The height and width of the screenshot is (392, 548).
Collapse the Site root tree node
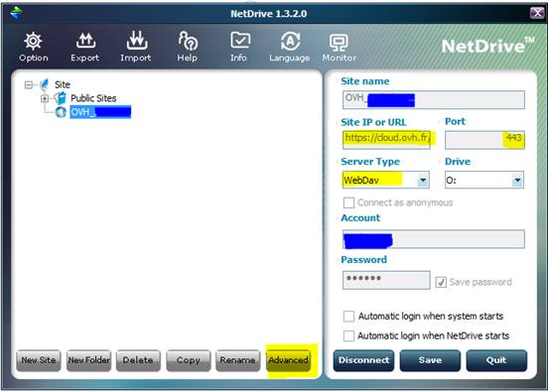pos(29,84)
